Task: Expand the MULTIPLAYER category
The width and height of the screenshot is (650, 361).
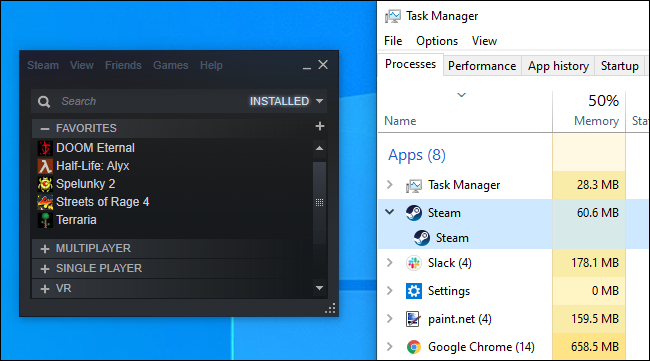Action: [x=45, y=249]
